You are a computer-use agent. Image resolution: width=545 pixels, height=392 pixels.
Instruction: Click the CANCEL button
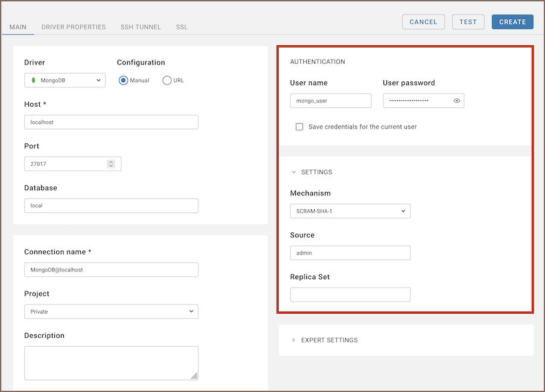(423, 22)
